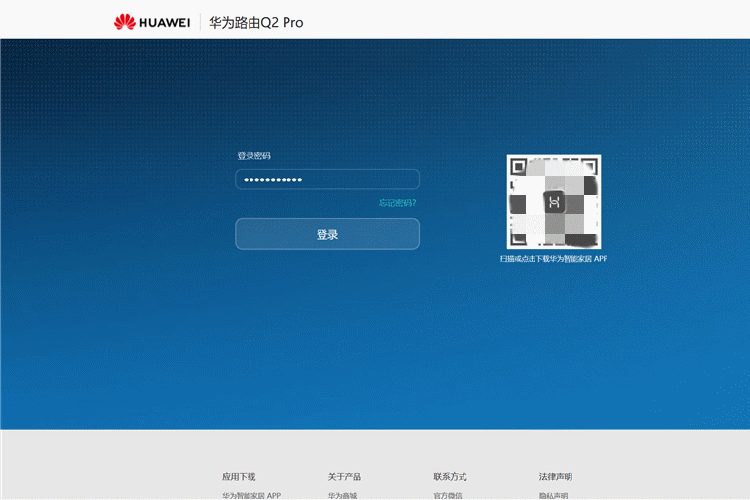Viewport: 750px width, 500px height.
Task: Click the Huawei flower logo
Action: tap(124, 22)
